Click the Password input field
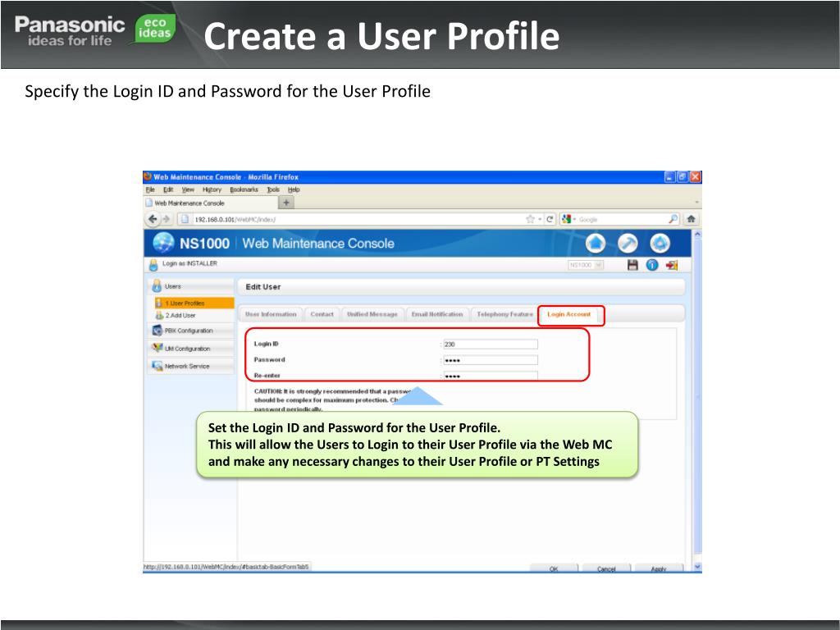840x630 pixels. coord(491,360)
